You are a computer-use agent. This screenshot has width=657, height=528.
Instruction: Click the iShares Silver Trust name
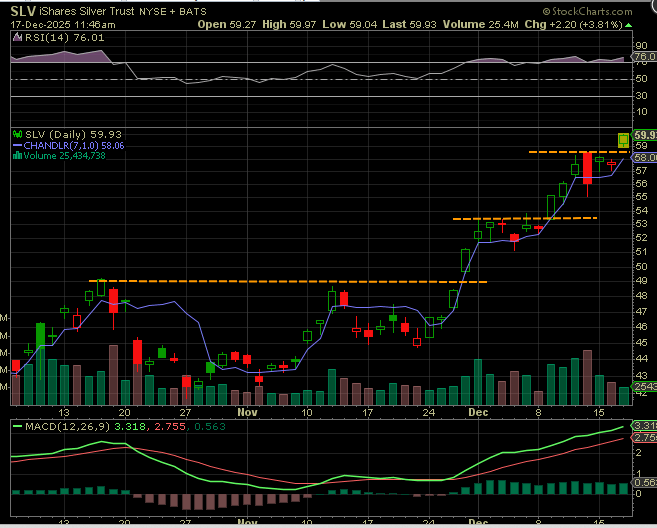coord(87,11)
